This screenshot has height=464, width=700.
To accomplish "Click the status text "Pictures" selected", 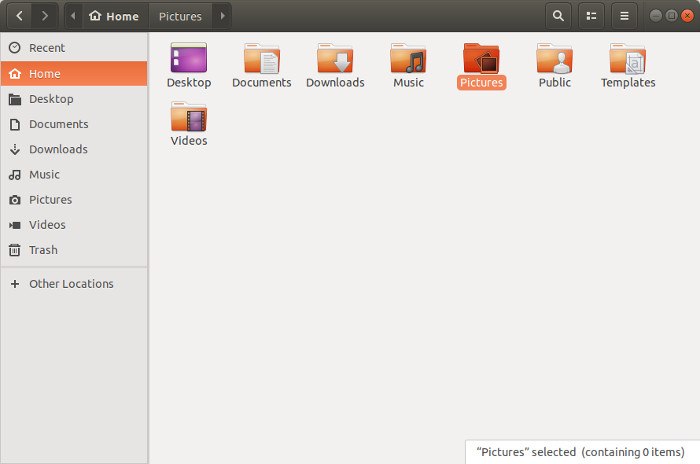I will (x=526, y=452).
